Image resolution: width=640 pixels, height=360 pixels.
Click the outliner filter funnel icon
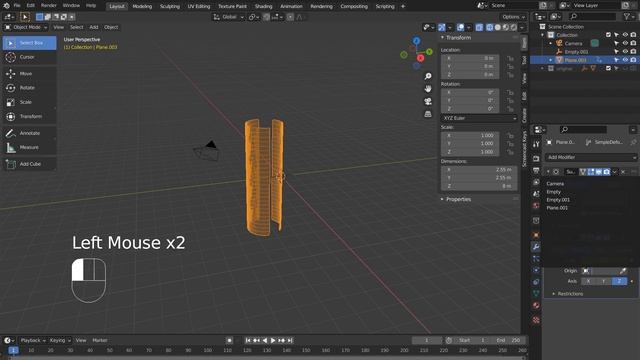coord(627,16)
